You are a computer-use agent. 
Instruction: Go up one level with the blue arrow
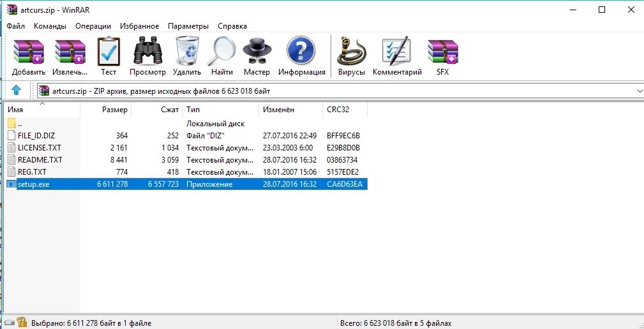pos(16,91)
